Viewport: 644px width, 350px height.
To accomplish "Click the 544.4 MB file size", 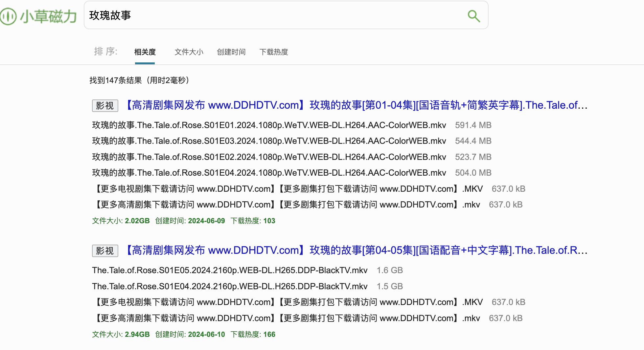I will click(473, 141).
